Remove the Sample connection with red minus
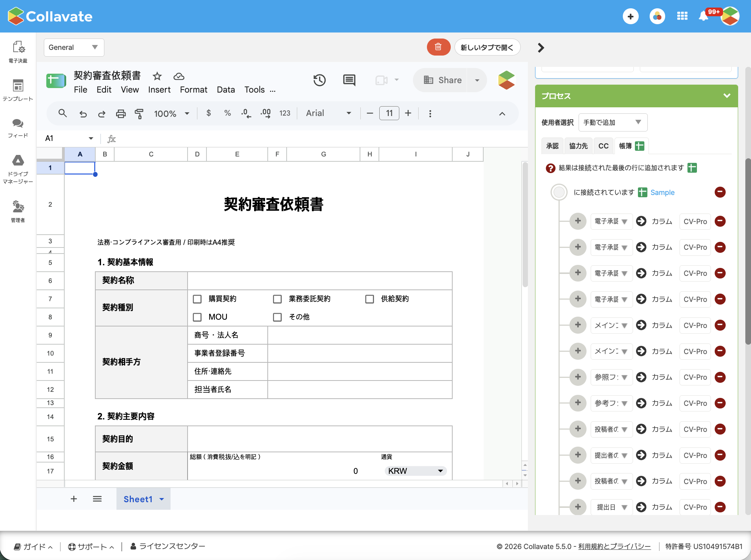The height and width of the screenshot is (560, 751). [720, 192]
